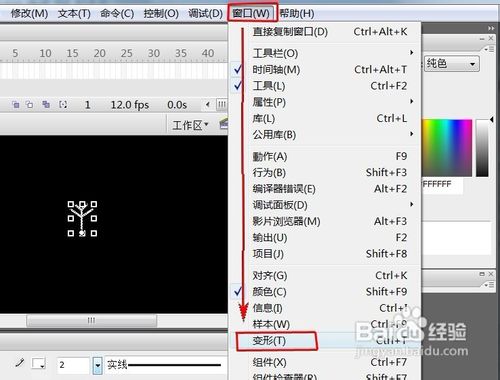
Task: Open the 帮助(H) menu
Action: pos(297,14)
